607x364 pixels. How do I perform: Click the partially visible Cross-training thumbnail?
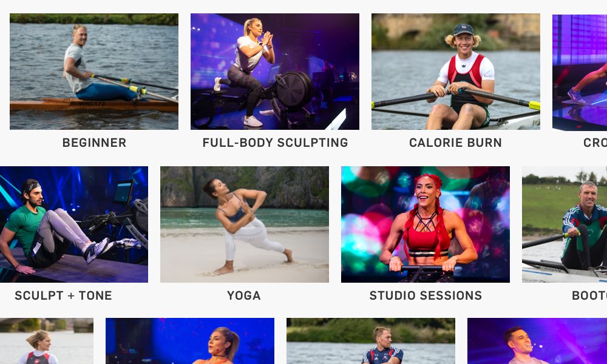coord(580,72)
